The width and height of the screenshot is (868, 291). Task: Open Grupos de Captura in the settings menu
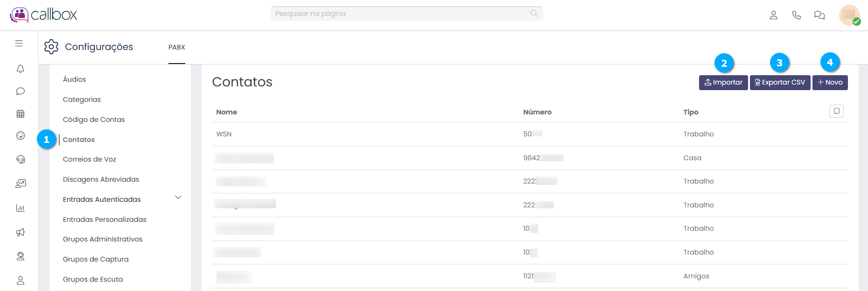pos(96,259)
